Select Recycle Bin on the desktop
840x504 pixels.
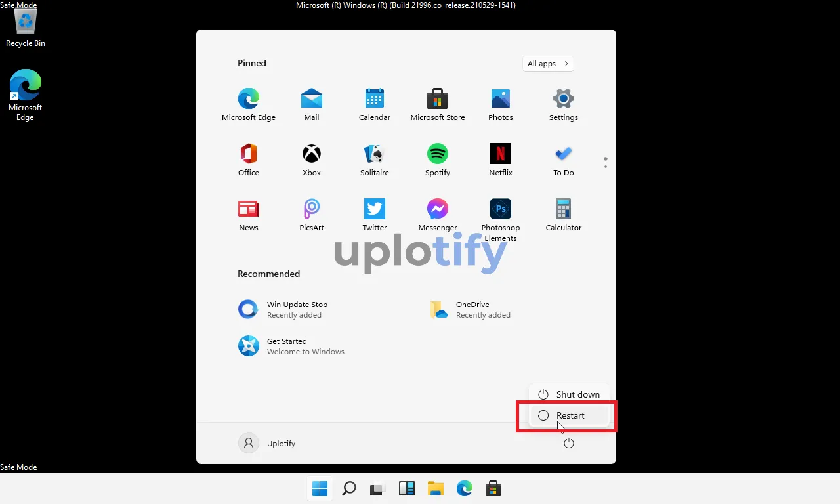(x=26, y=28)
